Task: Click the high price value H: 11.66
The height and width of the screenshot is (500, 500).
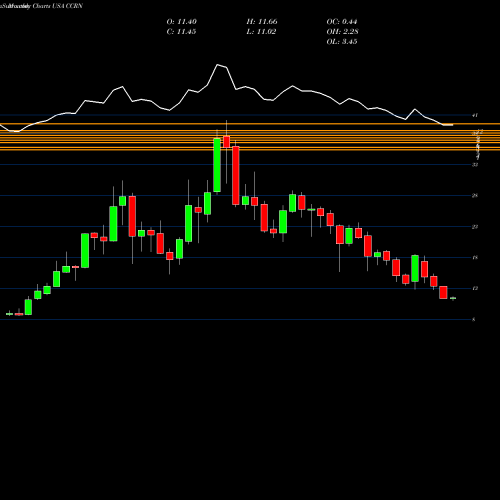Action: click(x=262, y=22)
